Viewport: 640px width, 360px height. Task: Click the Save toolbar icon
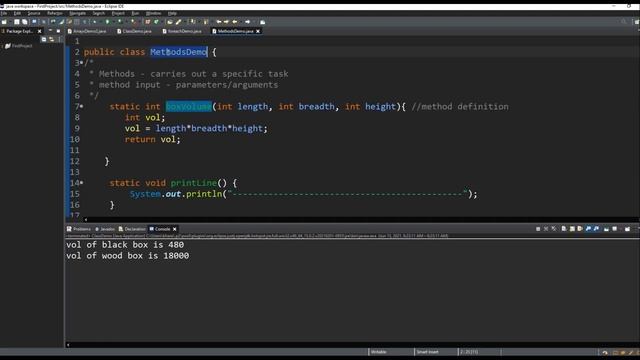17,22
